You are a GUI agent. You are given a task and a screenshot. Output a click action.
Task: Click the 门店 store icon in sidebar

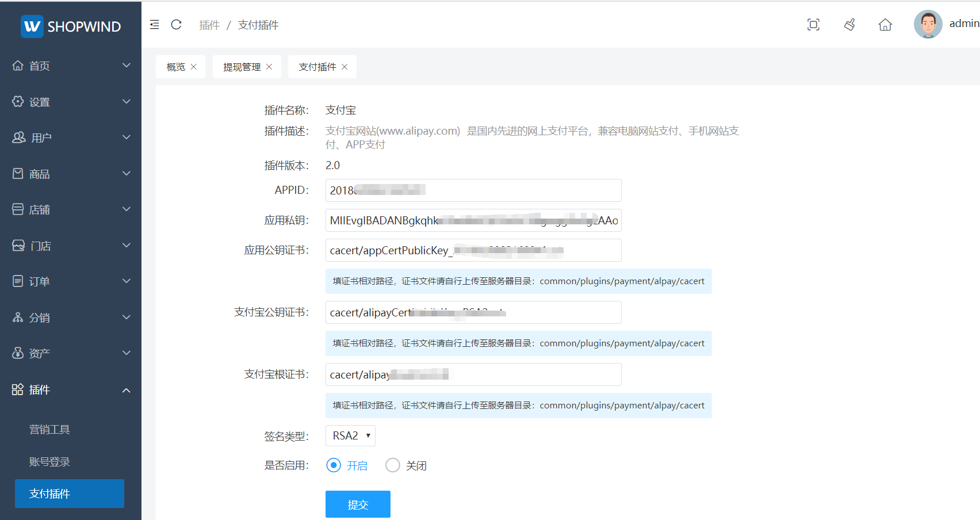tap(18, 246)
